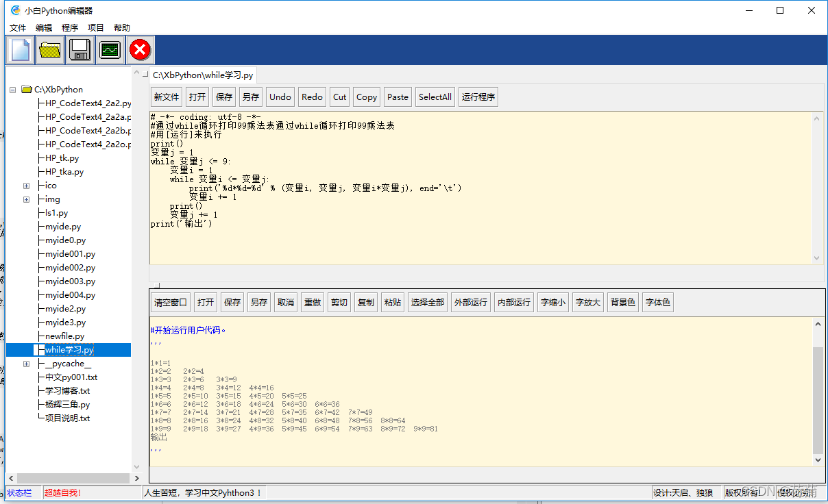Click the Cut button
The height and width of the screenshot is (504, 828).
coord(340,97)
